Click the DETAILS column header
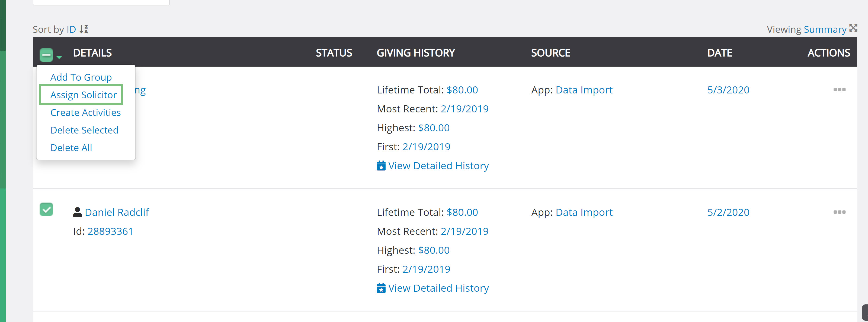This screenshot has height=322, width=868. click(x=92, y=53)
